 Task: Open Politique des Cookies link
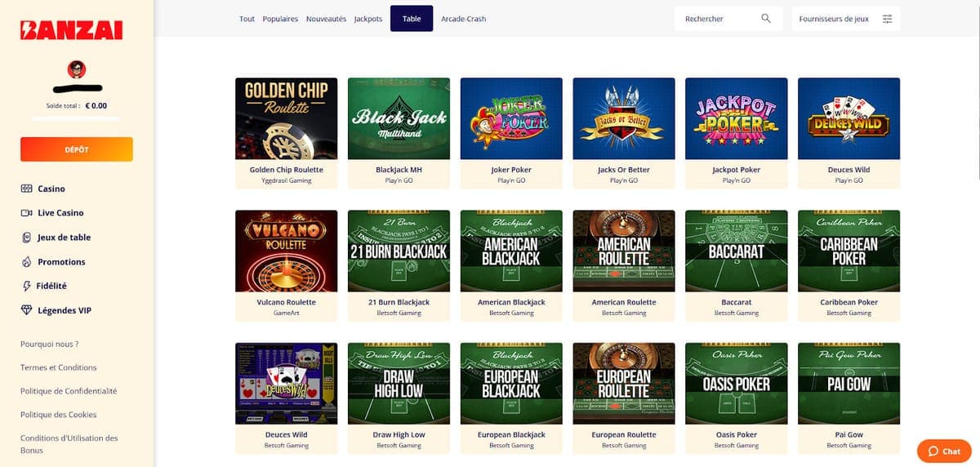pyautogui.click(x=59, y=415)
